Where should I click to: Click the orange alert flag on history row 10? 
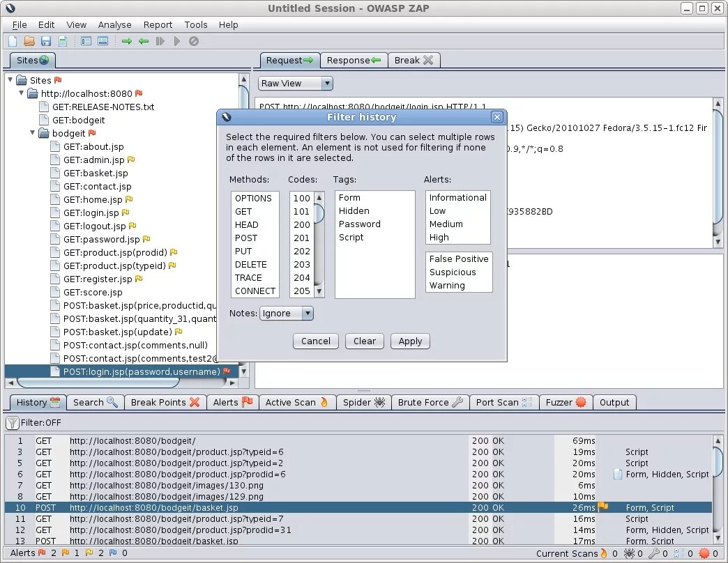pyautogui.click(x=602, y=507)
